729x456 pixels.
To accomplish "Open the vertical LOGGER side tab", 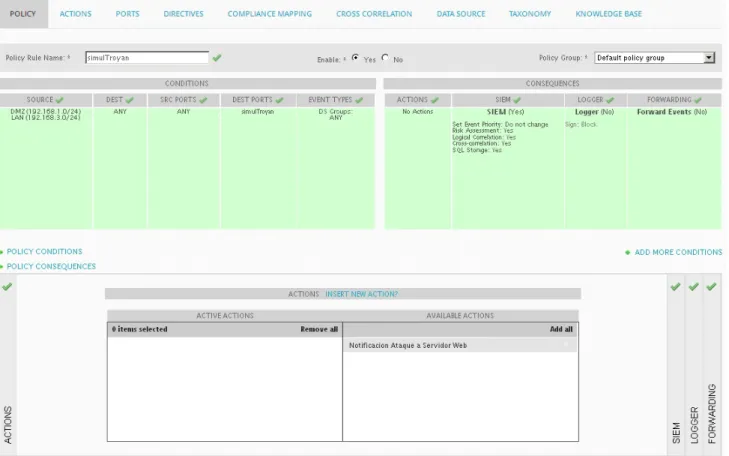I will coord(694,425).
